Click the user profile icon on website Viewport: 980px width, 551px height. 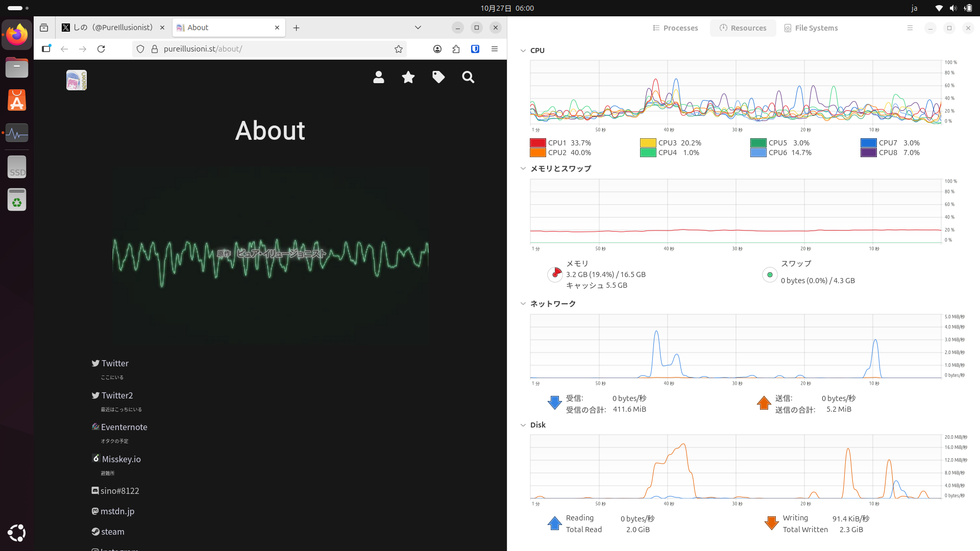(378, 77)
